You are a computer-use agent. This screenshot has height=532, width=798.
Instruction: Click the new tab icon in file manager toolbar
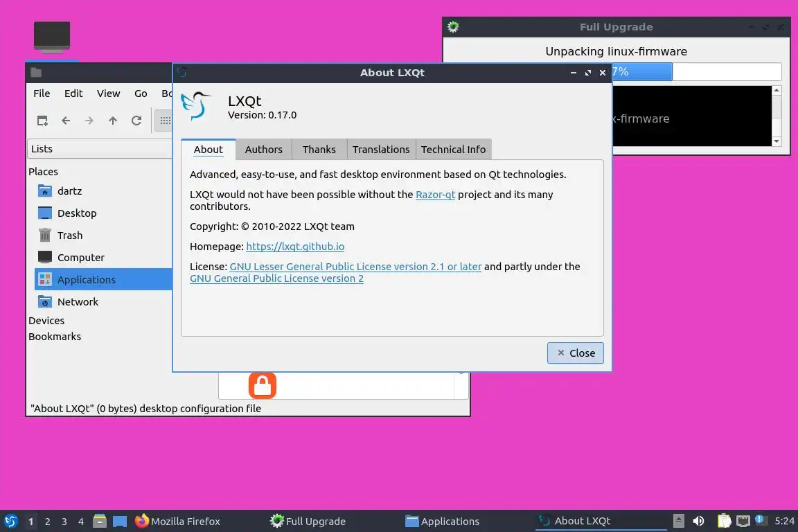(x=42, y=121)
